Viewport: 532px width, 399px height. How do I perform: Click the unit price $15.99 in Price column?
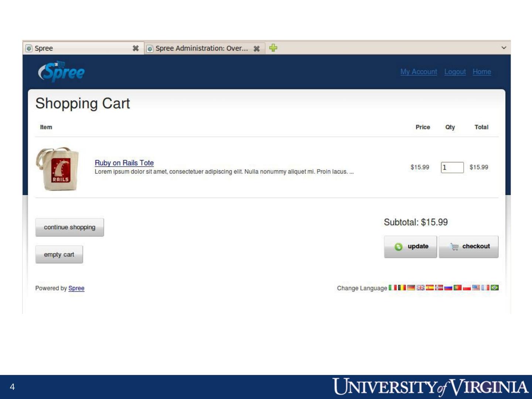coord(420,167)
